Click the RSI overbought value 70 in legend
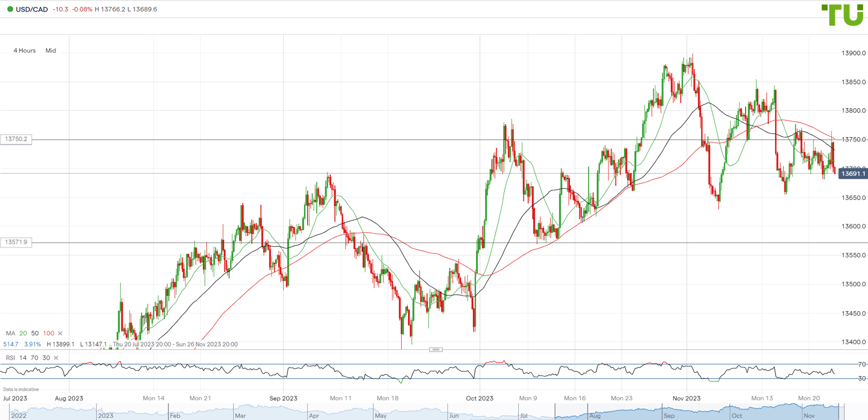This screenshot has height=420, width=868. [x=34, y=358]
